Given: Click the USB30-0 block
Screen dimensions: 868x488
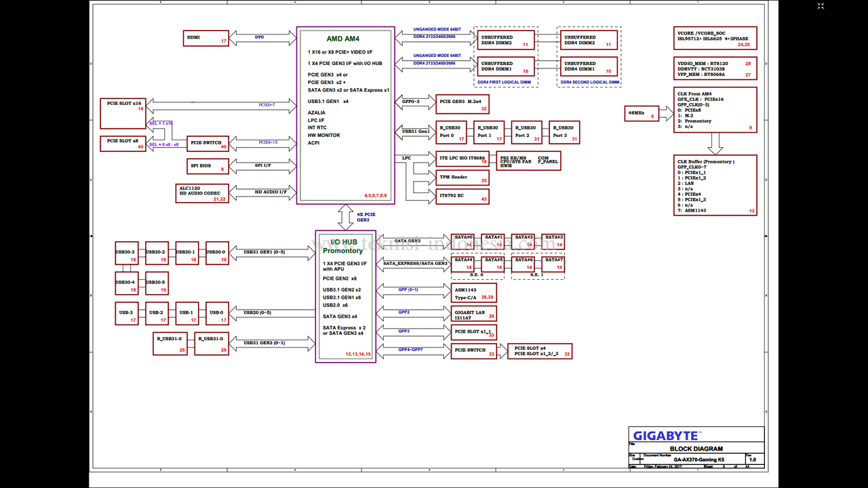Looking at the screenshot, I should coord(217,253).
